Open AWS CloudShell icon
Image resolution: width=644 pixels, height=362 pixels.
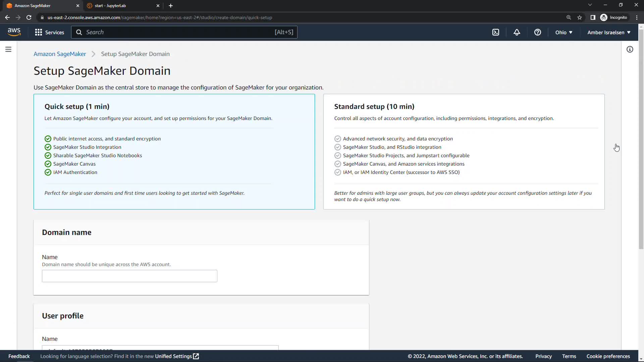[x=495, y=32]
